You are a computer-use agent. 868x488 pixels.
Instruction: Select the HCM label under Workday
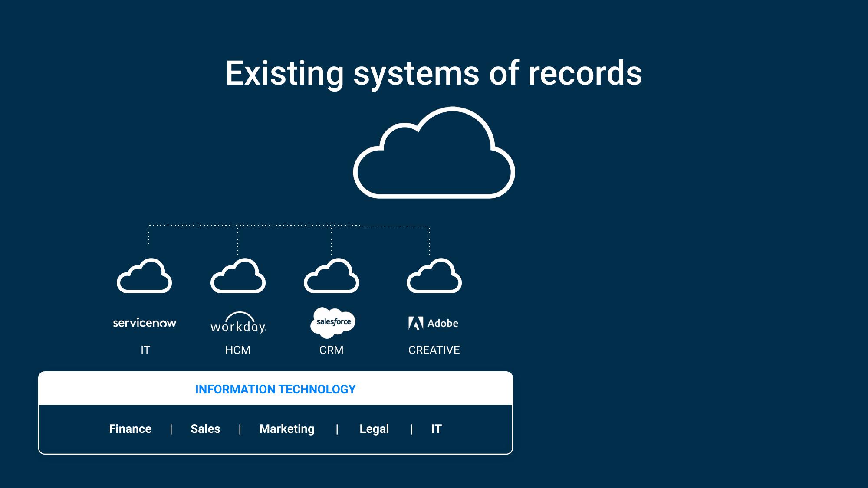tap(238, 350)
